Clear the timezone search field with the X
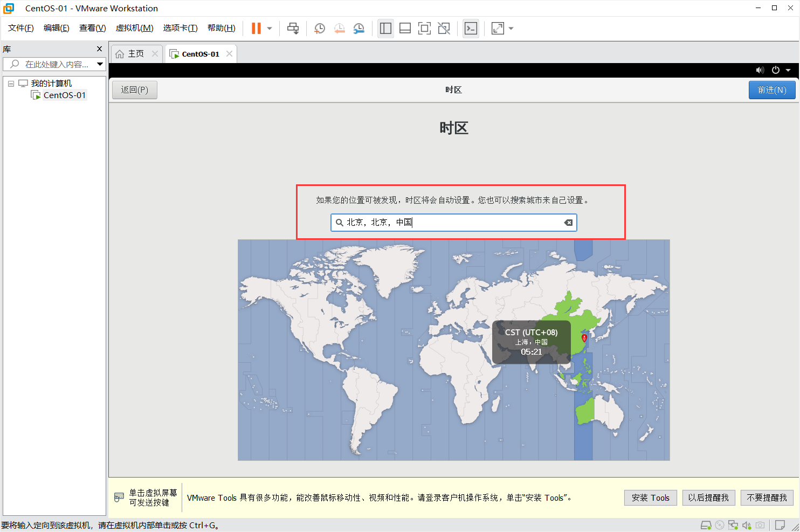 pyautogui.click(x=568, y=222)
